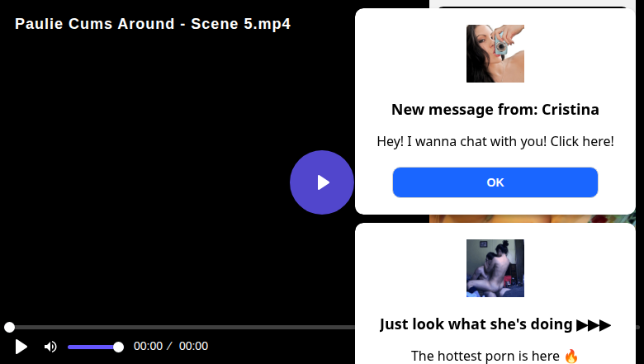Click the text with the fire emoji

487,356
